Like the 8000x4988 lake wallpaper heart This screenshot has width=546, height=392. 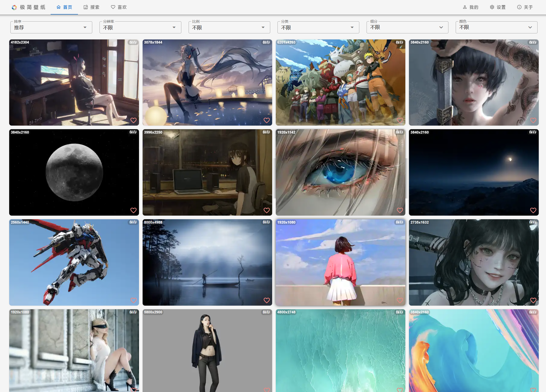[x=267, y=300]
